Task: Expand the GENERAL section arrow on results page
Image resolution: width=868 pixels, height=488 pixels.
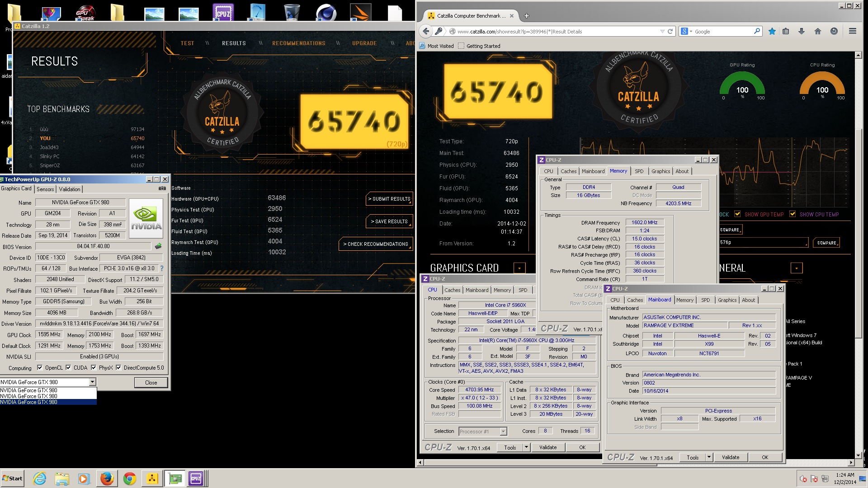Action: pos(797,268)
